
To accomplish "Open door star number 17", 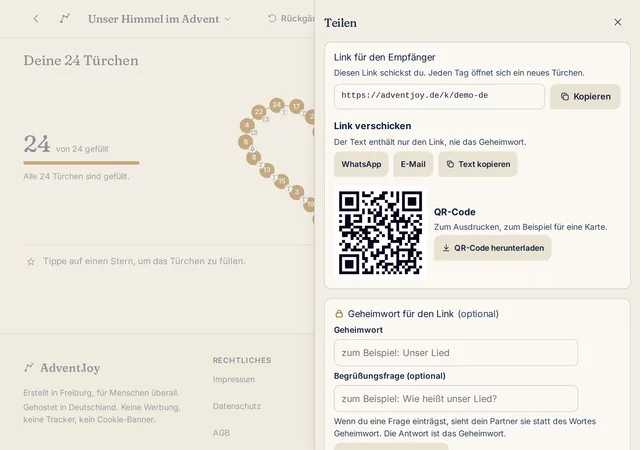I will pos(296,106).
